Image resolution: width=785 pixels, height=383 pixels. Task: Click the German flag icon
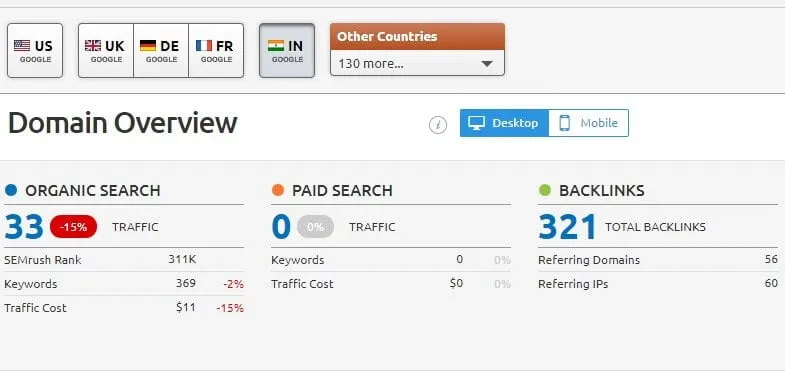148,46
